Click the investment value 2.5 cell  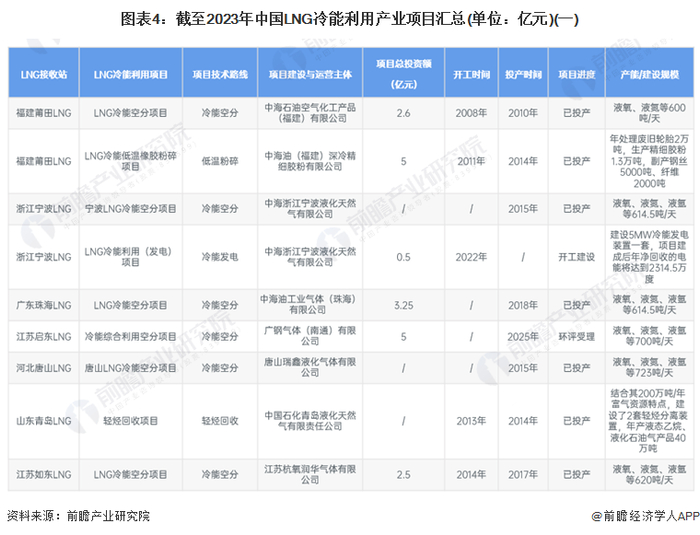tap(404, 475)
